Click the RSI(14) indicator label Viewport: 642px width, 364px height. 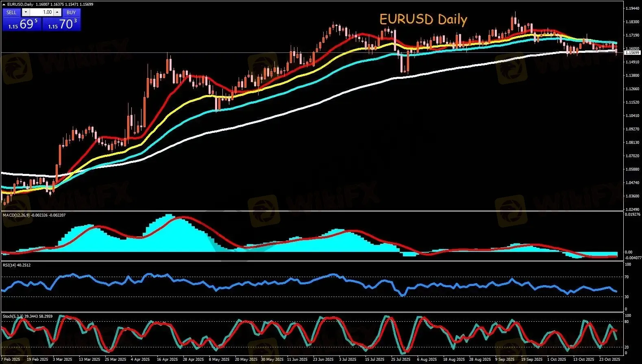[x=9, y=265]
